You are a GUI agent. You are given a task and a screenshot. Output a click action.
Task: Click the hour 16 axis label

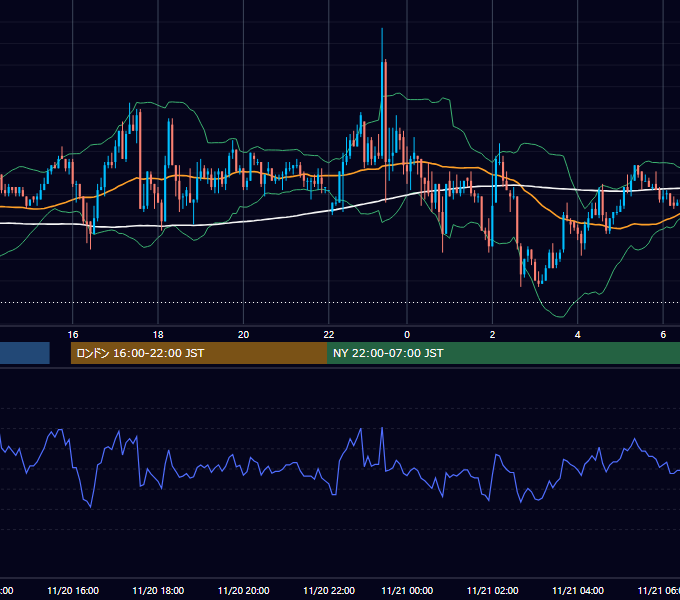point(73,335)
